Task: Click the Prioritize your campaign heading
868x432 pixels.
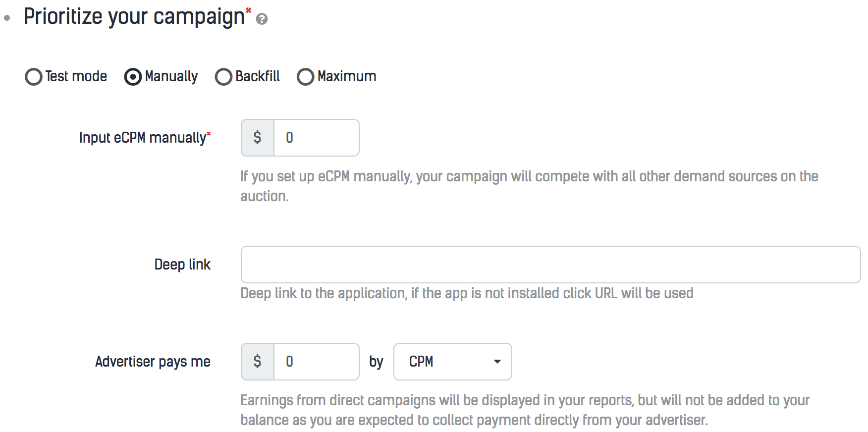Action: (134, 16)
